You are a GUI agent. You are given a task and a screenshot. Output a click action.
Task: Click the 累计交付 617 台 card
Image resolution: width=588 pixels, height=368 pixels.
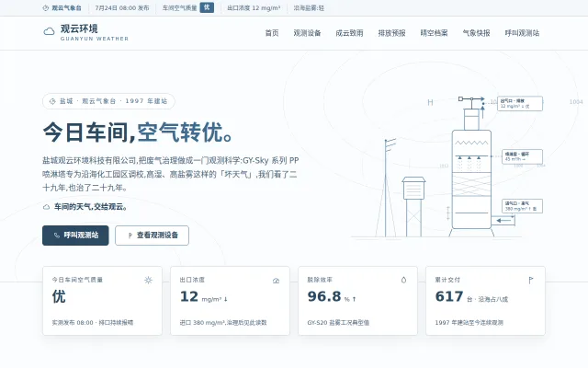(x=485, y=301)
